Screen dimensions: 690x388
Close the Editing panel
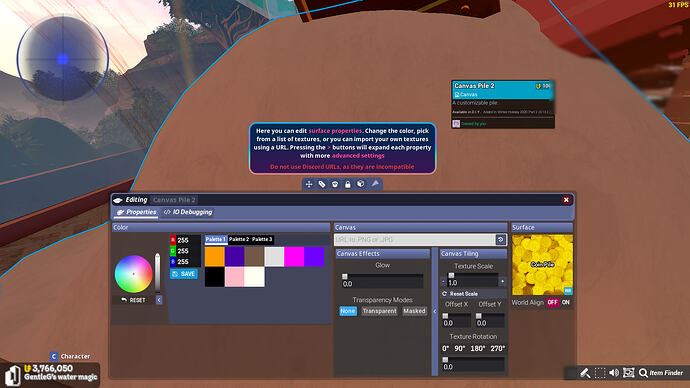click(x=566, y=200)
